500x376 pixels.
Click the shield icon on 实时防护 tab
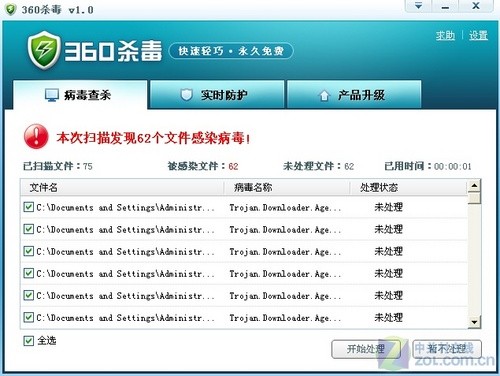[186, 95]
